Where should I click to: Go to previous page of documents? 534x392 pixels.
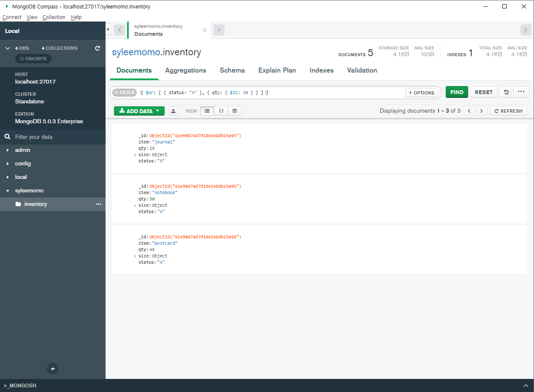tap(469, 111)
